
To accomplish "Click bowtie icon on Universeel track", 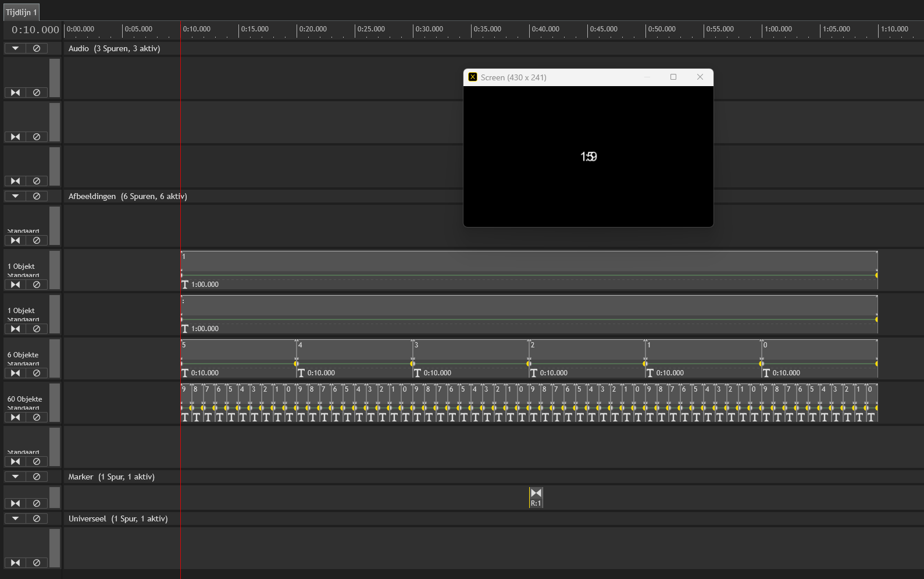I will click(15, 563).
